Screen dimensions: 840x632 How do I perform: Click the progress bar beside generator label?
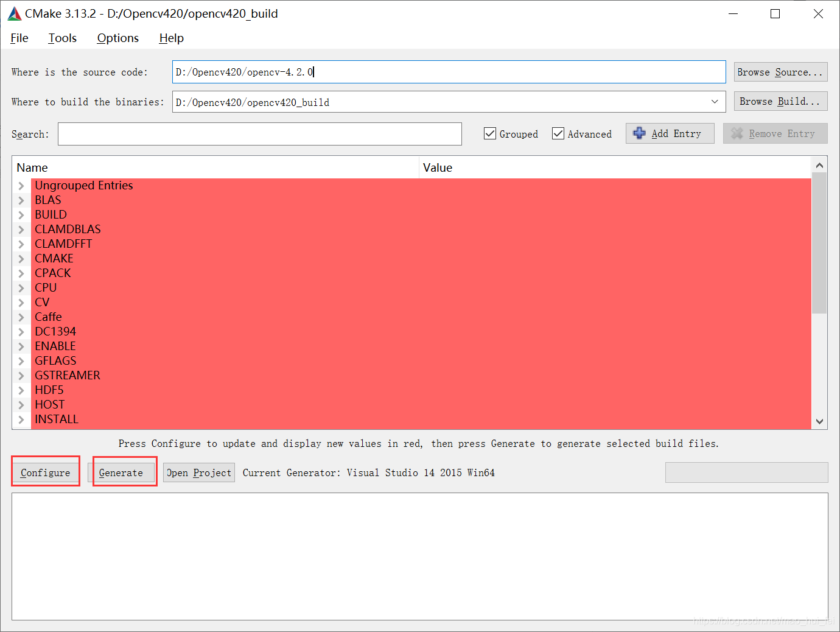746,472
